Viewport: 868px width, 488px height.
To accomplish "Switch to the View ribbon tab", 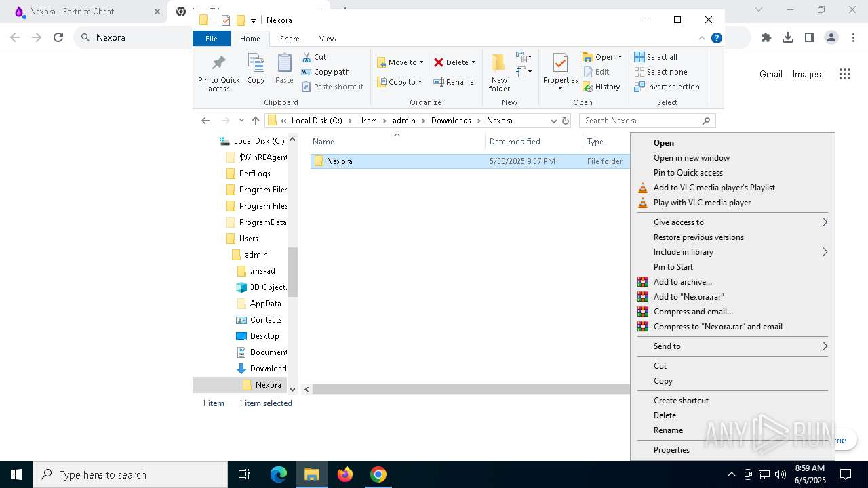I will (328, 39).
